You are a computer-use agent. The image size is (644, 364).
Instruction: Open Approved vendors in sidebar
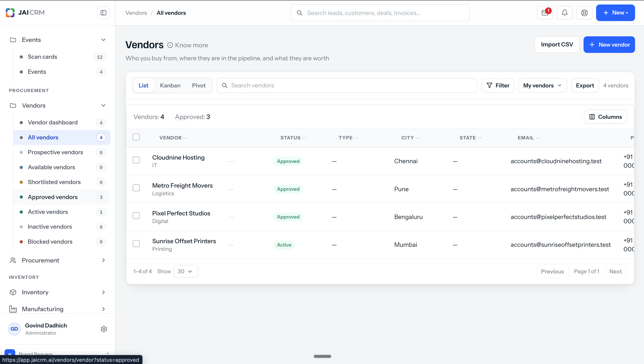(x=62, y=197)
